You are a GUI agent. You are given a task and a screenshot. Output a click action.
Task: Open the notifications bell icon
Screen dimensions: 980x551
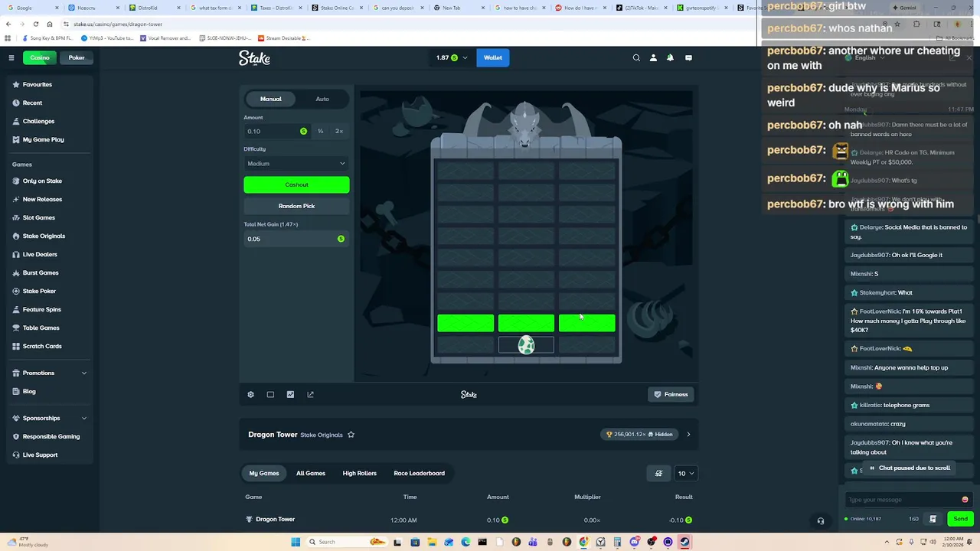click(670, 57)
